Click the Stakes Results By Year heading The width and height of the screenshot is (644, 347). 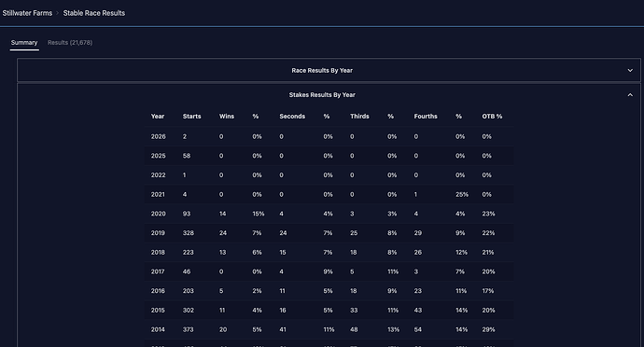click(322, 95)
